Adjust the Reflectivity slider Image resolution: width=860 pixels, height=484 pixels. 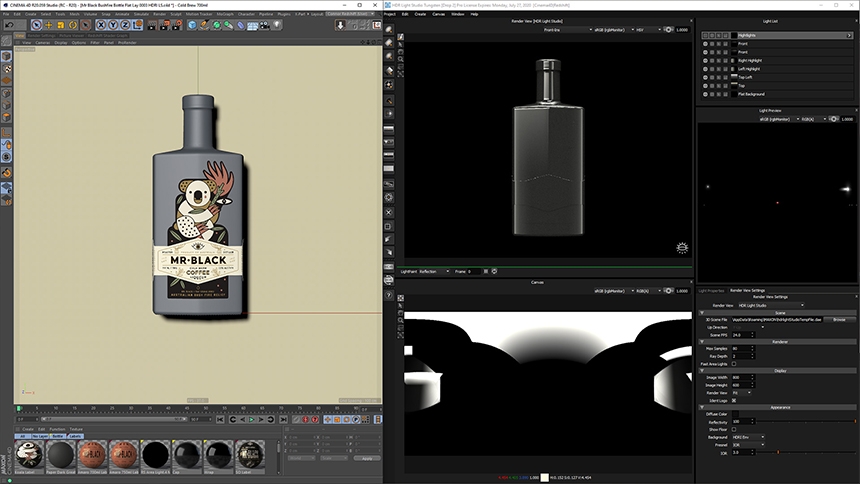click(806, 421)
